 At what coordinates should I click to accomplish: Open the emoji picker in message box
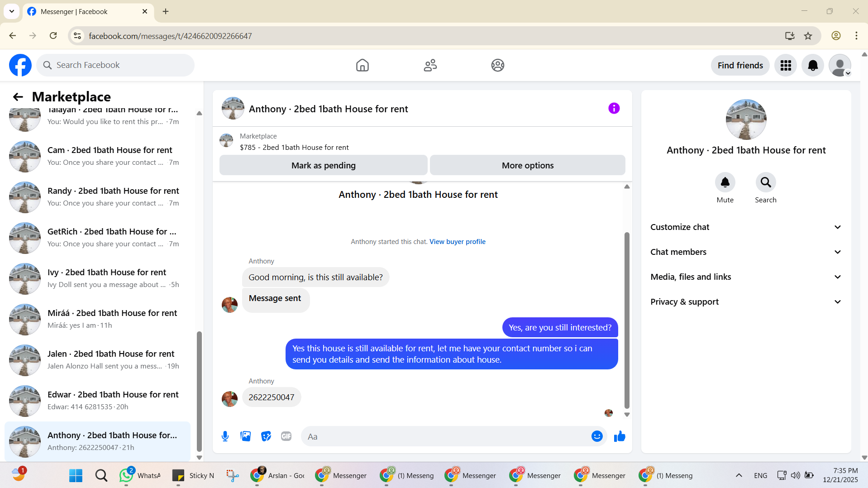click(x=597, y=436)
